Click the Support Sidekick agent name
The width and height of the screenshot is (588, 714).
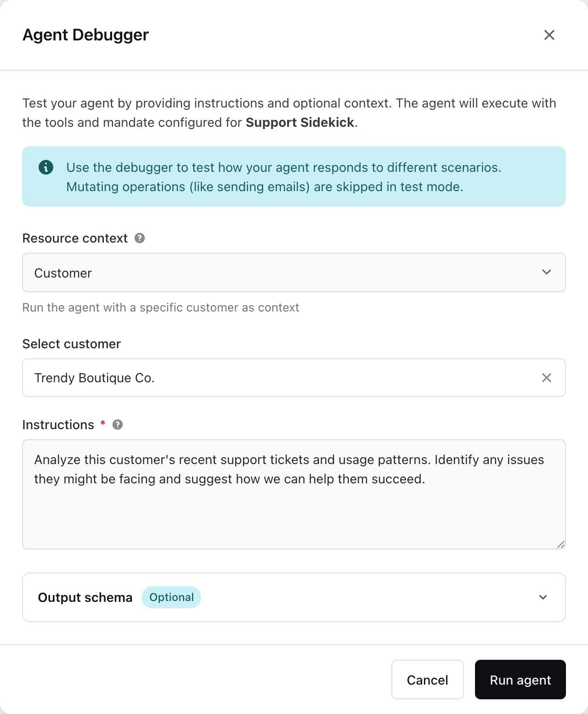coord(298,122)
